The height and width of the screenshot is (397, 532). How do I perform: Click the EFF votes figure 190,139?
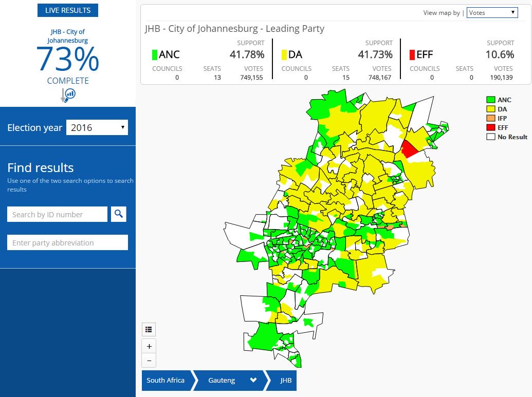[x=502, y=78]
